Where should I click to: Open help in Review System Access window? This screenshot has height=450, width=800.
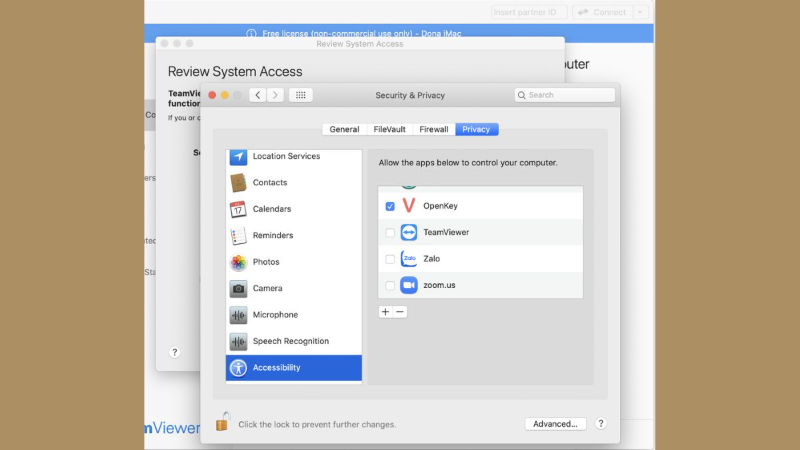tap(174, 352)
